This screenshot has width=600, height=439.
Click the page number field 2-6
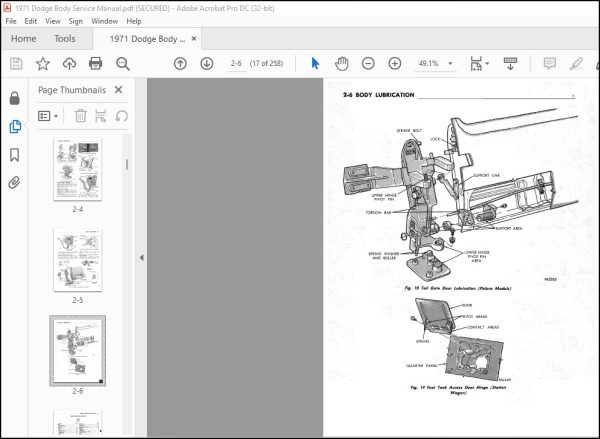pos(236,64)
